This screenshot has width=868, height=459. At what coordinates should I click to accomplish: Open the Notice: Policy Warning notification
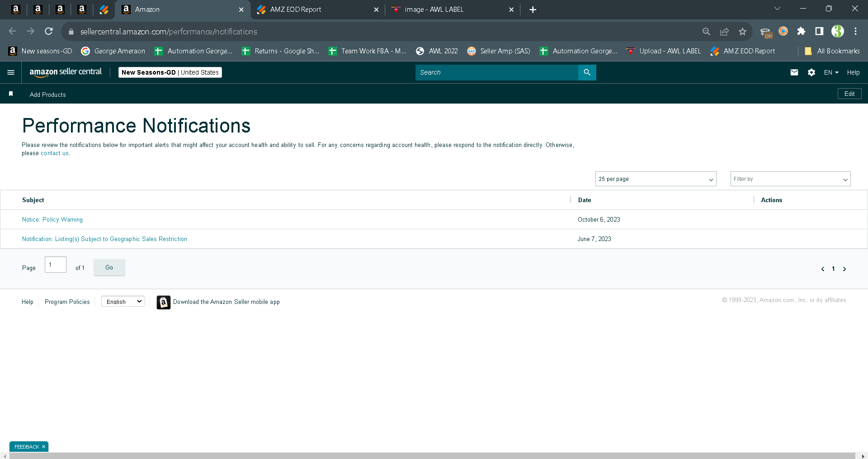click(52, 220)
